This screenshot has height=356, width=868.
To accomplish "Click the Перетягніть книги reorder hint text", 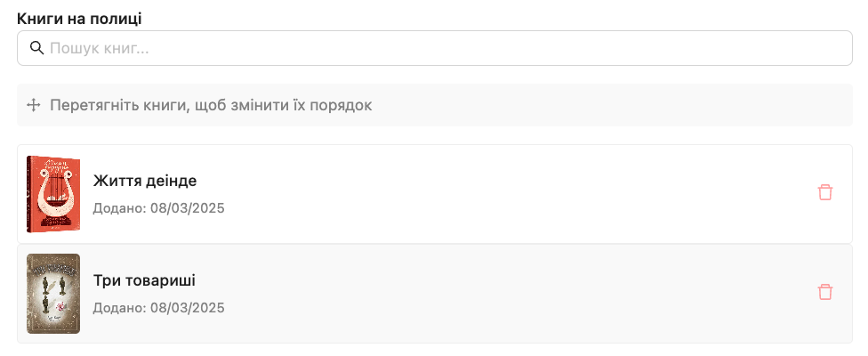I will (x=211, y=105).
